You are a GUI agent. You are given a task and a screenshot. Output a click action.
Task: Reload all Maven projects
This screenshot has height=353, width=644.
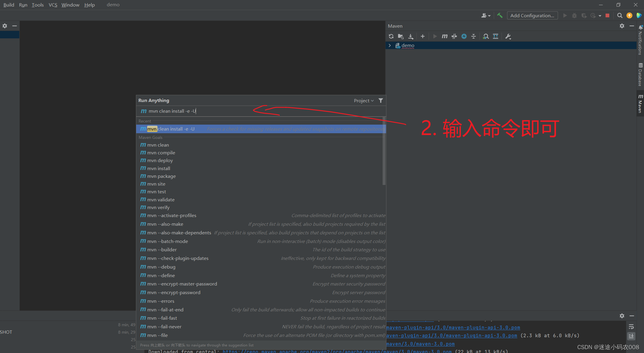pyautogui.click(x=391, y=36)
